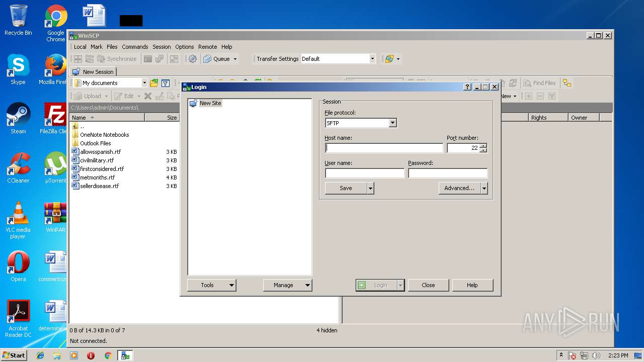This screenshot has height=362, width=644.
Task: Sort by the Rights column header
Action: (548, 118)
